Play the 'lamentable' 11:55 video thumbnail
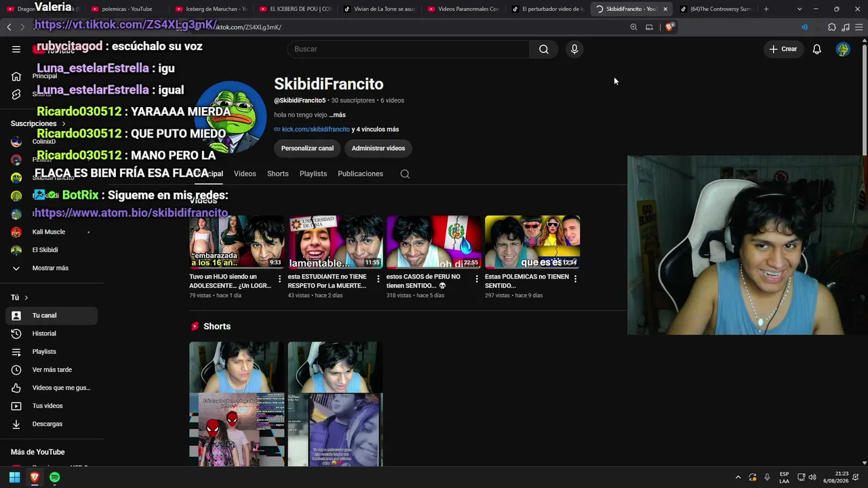Image resolution: width=868 pixels, height=488 pixels. [336, 242]
